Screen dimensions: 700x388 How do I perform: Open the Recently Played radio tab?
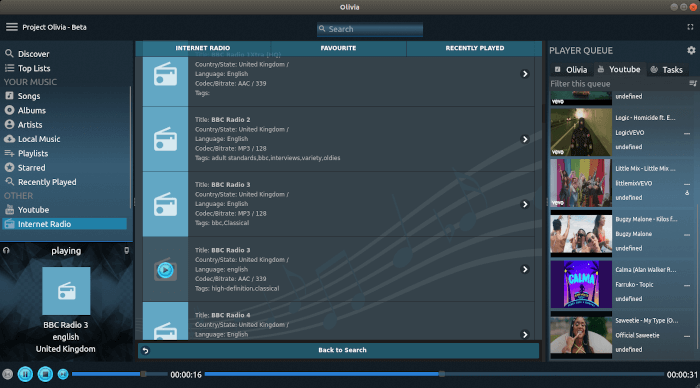475,48
